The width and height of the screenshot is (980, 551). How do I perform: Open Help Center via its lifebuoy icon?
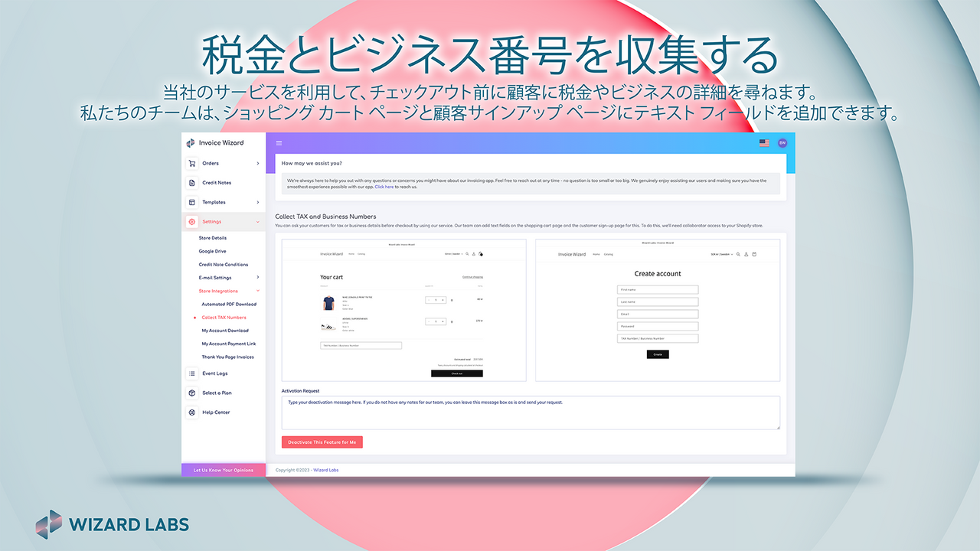191,412
